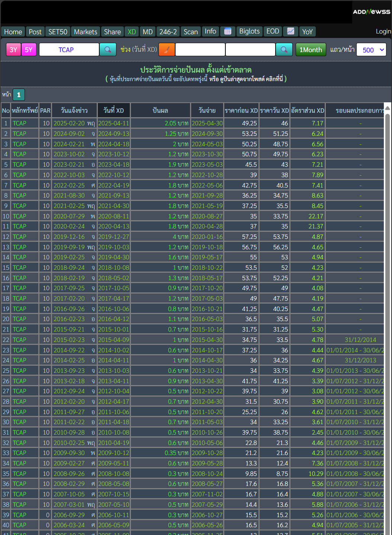Screen dimensions: 392x535
Task: Sort by the อัตราส่วน XD column header
Action: coord(308,110)
